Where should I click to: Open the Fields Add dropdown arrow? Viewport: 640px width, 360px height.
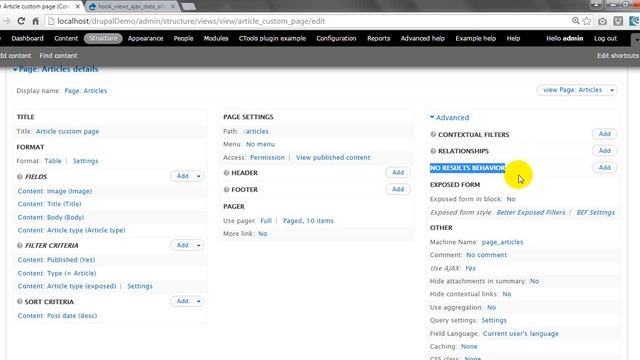pos(199,176)
